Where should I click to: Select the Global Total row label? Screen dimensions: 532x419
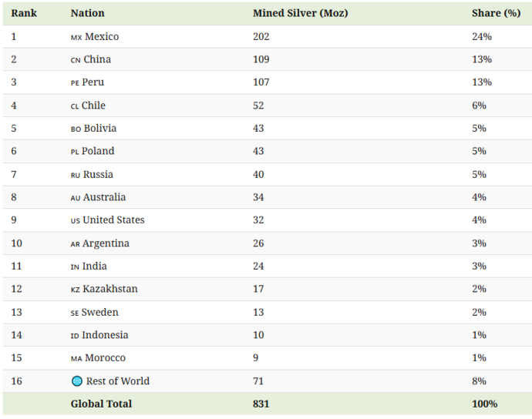point(102,404)
